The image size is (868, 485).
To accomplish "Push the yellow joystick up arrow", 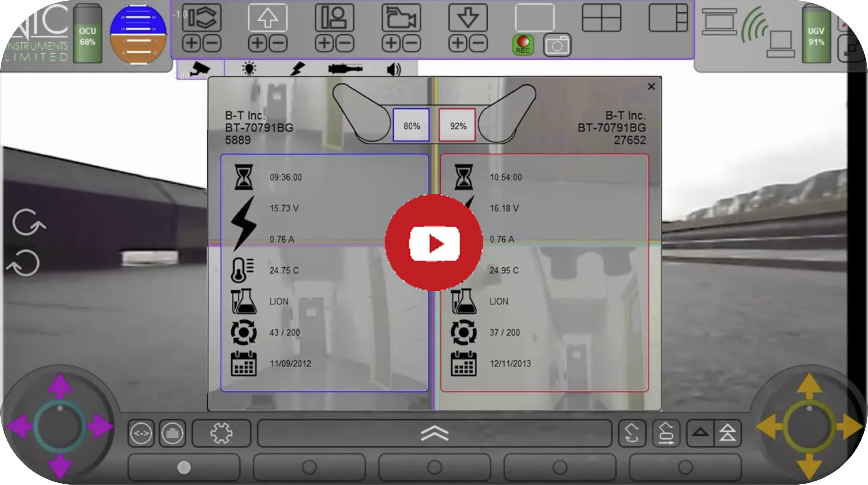I will [x=809, y=386].
